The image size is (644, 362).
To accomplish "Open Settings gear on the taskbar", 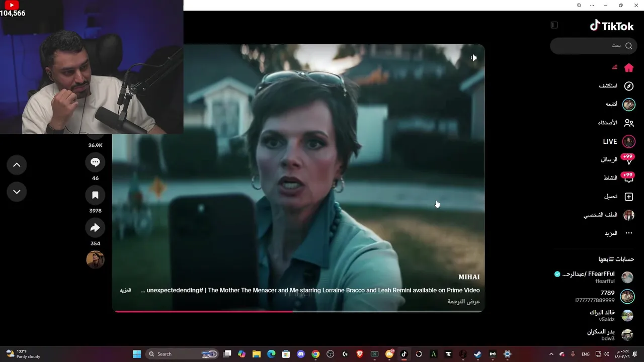I will [507, 354].
